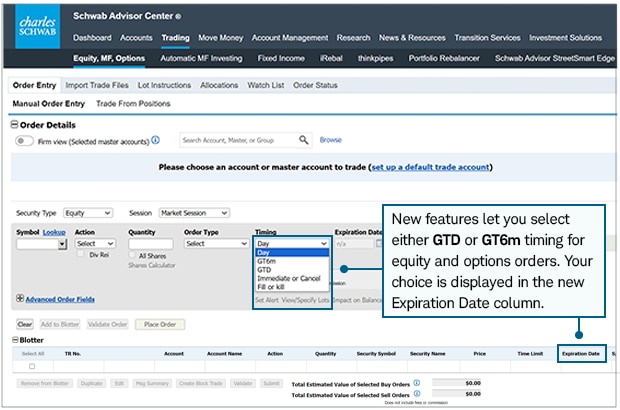The width and height of the screenshot is (620, 410).
Task: Open Firm view info icon
Action: point(156,140)
